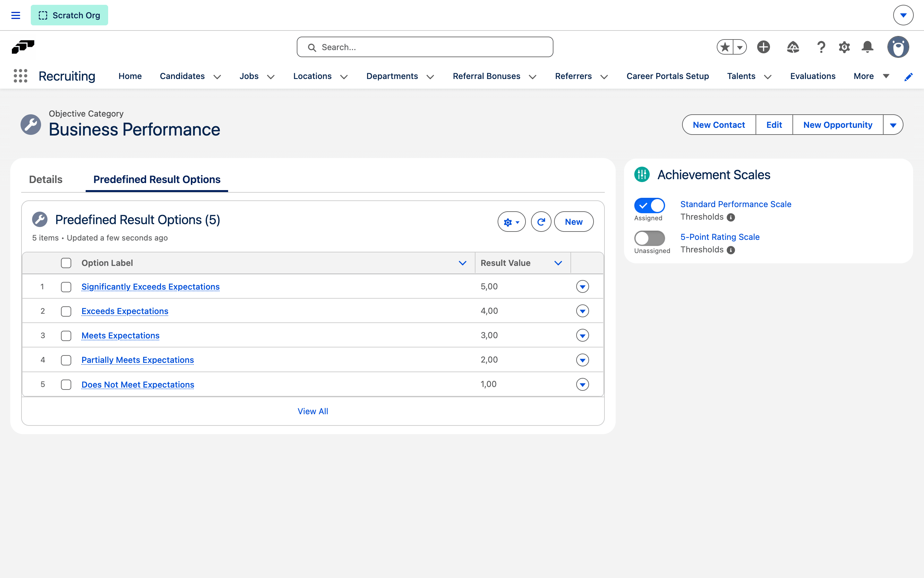Check the Significantly Exceeds Expectations row
This screenshot has height=578, width=924.
[x=66, y=287]
